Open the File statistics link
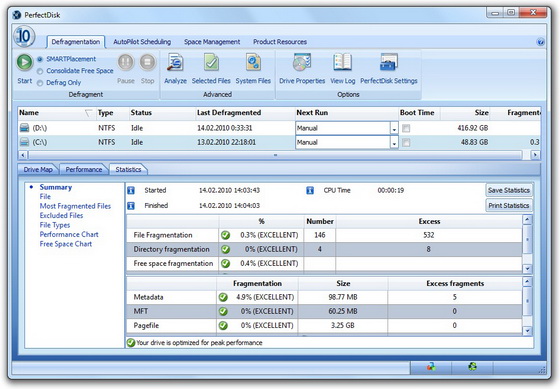Screen dimensions: 560x389 pyautogui.click(x=45, y=196)
